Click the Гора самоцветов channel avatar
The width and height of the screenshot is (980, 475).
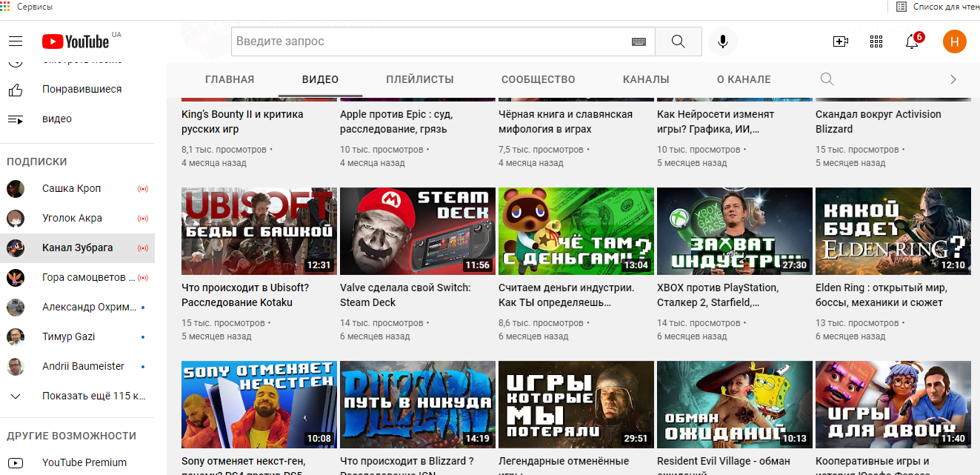[16, 277]
